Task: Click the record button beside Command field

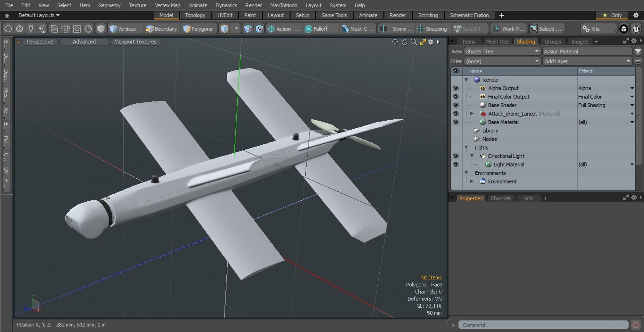Action: [x=635, y=325]
